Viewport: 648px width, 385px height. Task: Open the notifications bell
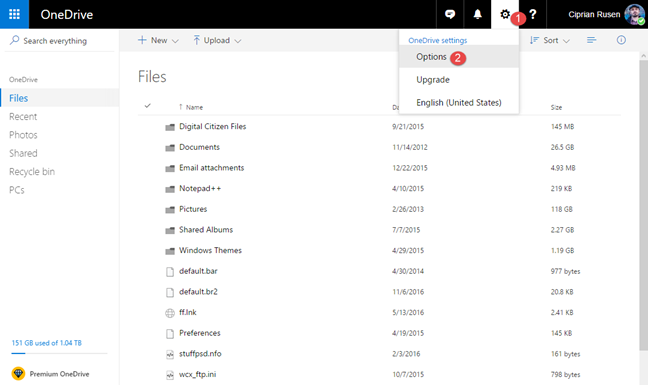[x=477, y=14]
